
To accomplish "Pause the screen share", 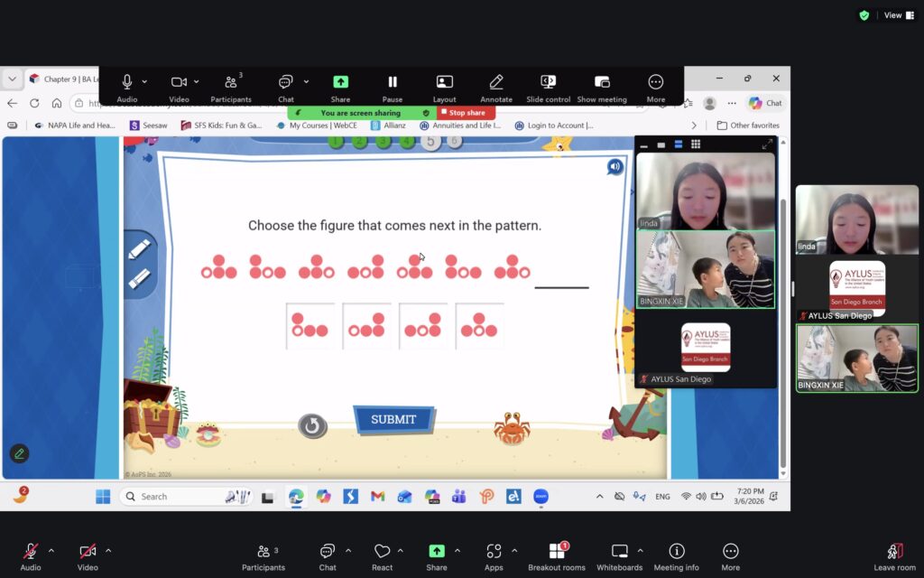I will click(393, 82).
